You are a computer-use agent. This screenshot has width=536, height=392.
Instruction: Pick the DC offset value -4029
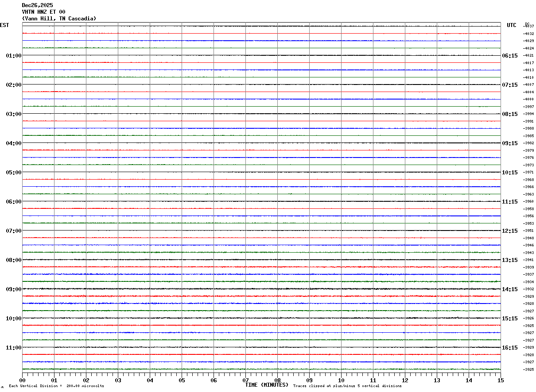[x=528, y=41]
